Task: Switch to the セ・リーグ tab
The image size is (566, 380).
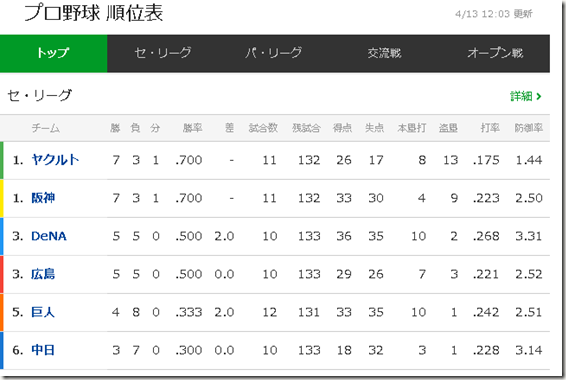Action: (x=162, y=53)
